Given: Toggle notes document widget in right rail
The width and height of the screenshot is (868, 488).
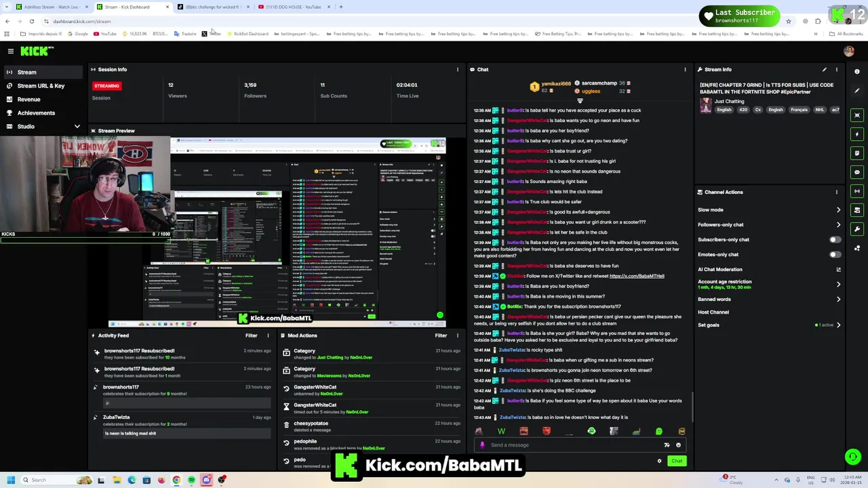Looking at the screenshot, I should click(857, 153).
